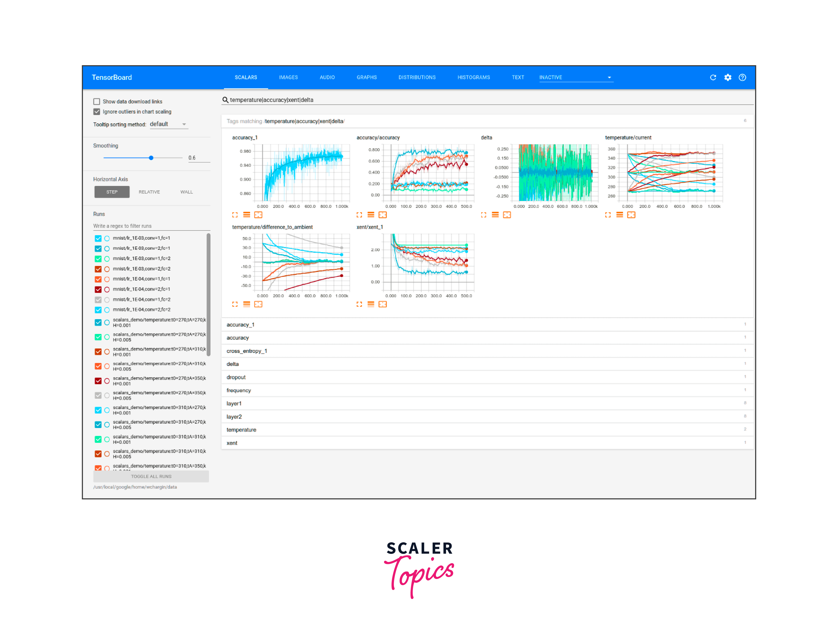This screenshot has width=838, height=644.
Task: Uncheck Ignore outliers in chart scaling
Action: [97, 112]
